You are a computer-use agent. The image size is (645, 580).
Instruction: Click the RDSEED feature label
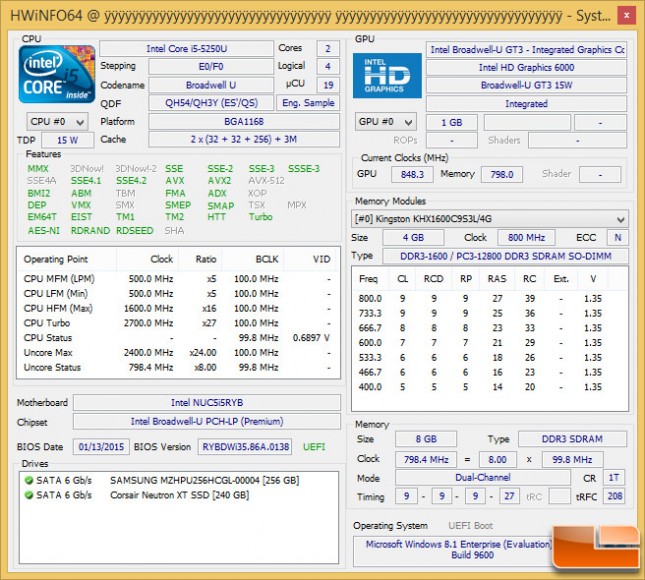[135, 230]
